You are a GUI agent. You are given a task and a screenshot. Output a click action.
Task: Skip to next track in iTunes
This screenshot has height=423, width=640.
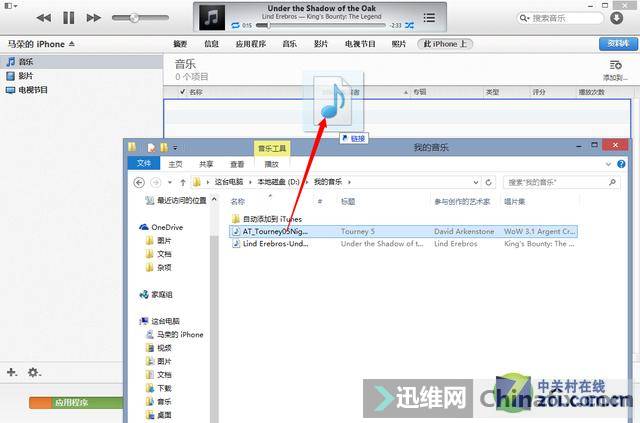(x=93, y=18)
